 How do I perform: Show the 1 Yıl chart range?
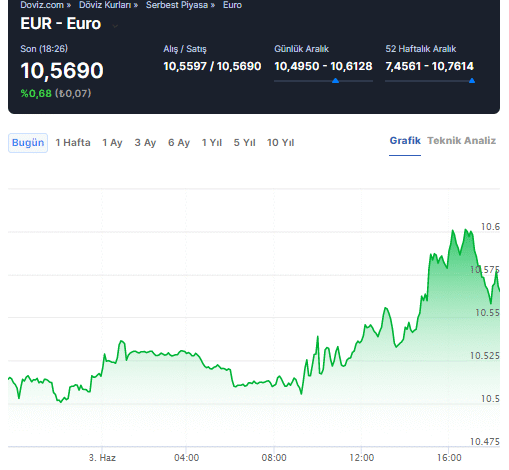point(212,143)
